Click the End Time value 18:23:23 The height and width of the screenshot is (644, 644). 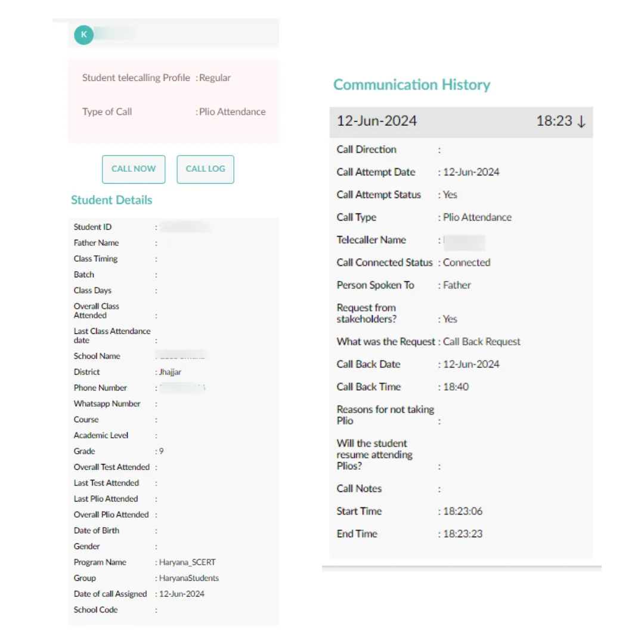pyautogui.click(x=463, y=534)
